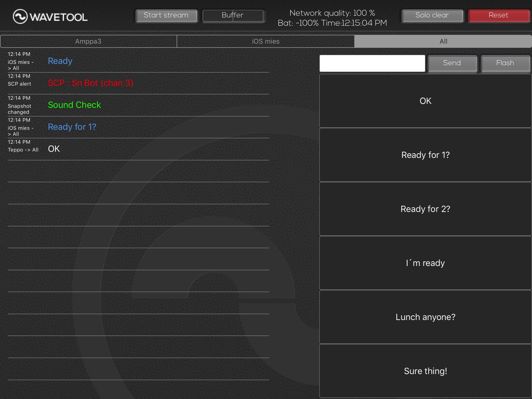The image size is (532, 399).
Task: Click the Flash button
Action: coord(505,63)
